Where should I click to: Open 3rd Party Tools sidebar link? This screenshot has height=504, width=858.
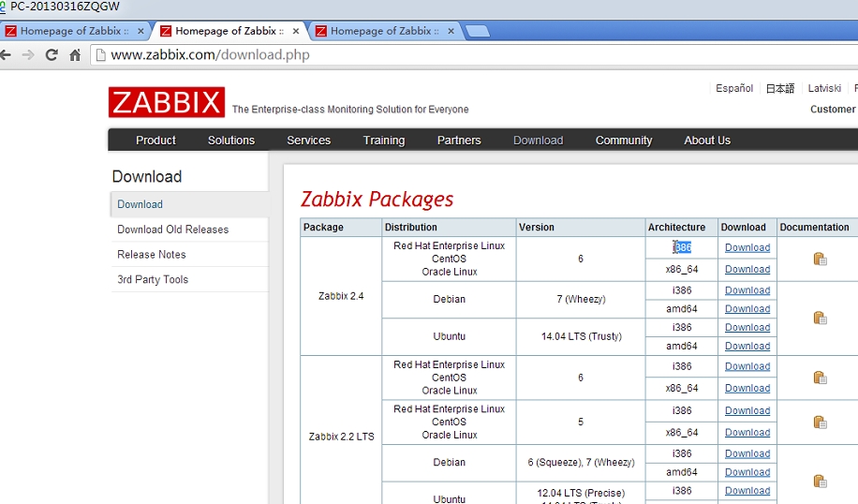tap(153, 279)
